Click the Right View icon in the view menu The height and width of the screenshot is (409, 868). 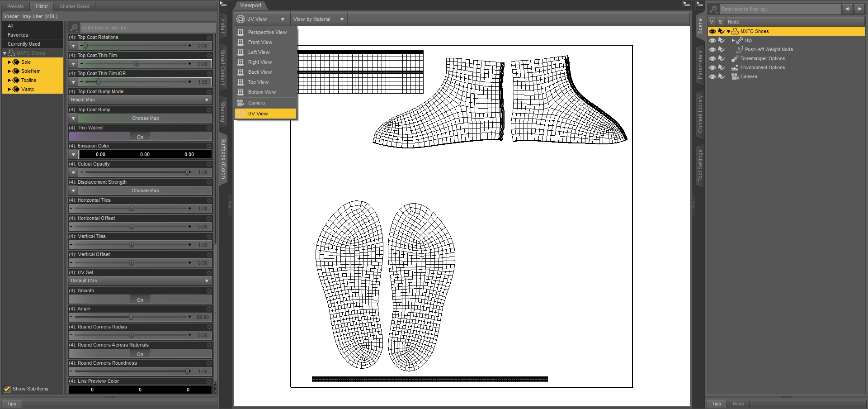click(241, 62)
